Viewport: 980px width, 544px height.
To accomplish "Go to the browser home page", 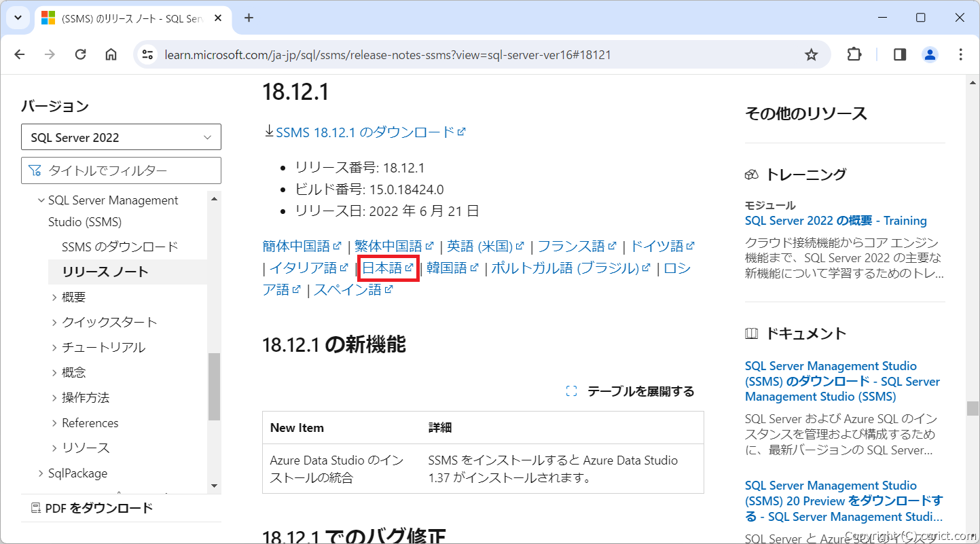I will (x=111, y=55).
